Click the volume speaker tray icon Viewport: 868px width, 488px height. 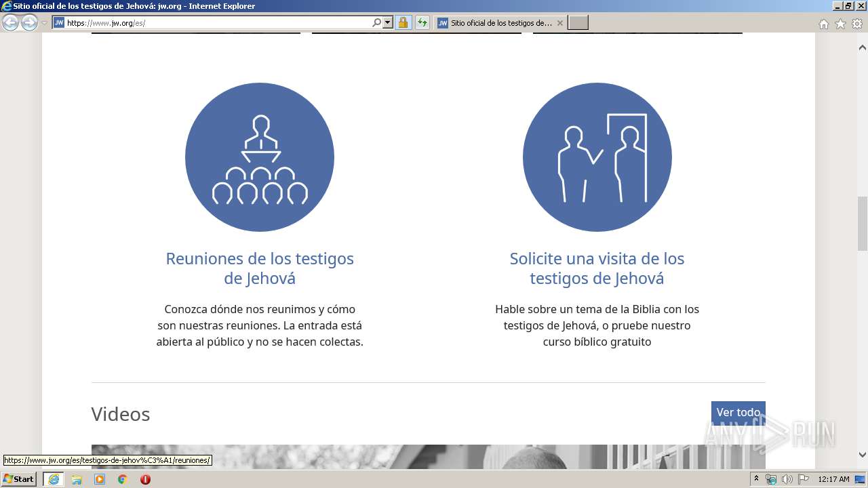(x=787, y=479)
